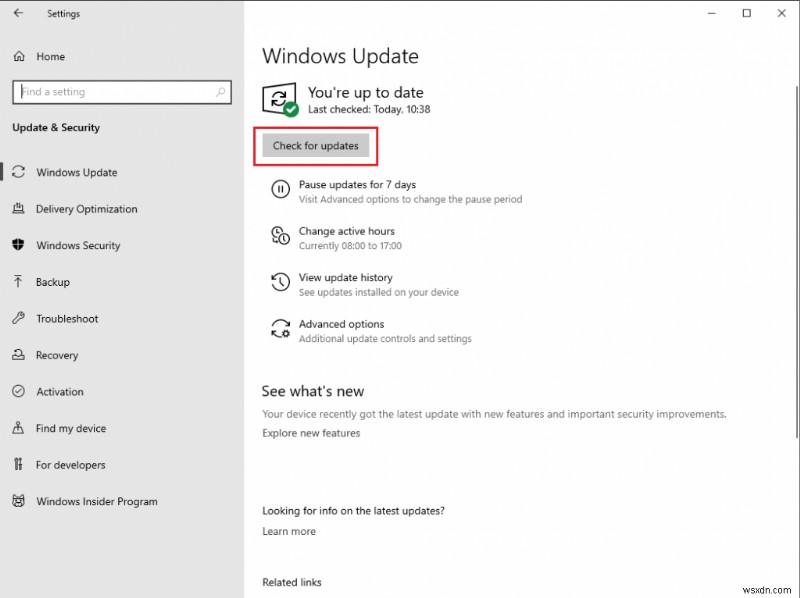Click the Check for updates button

pyautogui.click(x=315, y=146)
